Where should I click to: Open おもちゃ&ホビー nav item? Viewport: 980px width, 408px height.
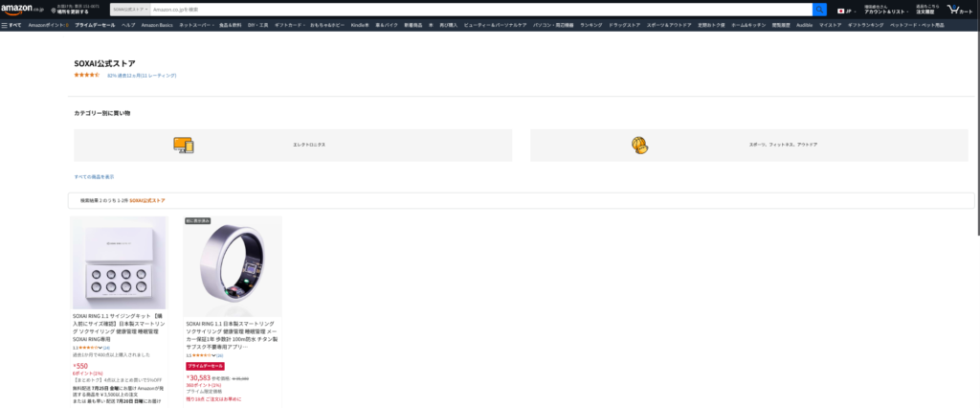[x=327, y=25]
